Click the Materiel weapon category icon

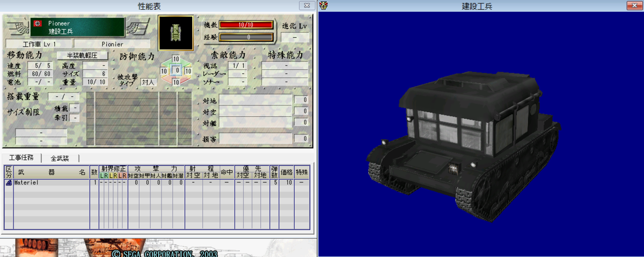(x=9, y=183)
